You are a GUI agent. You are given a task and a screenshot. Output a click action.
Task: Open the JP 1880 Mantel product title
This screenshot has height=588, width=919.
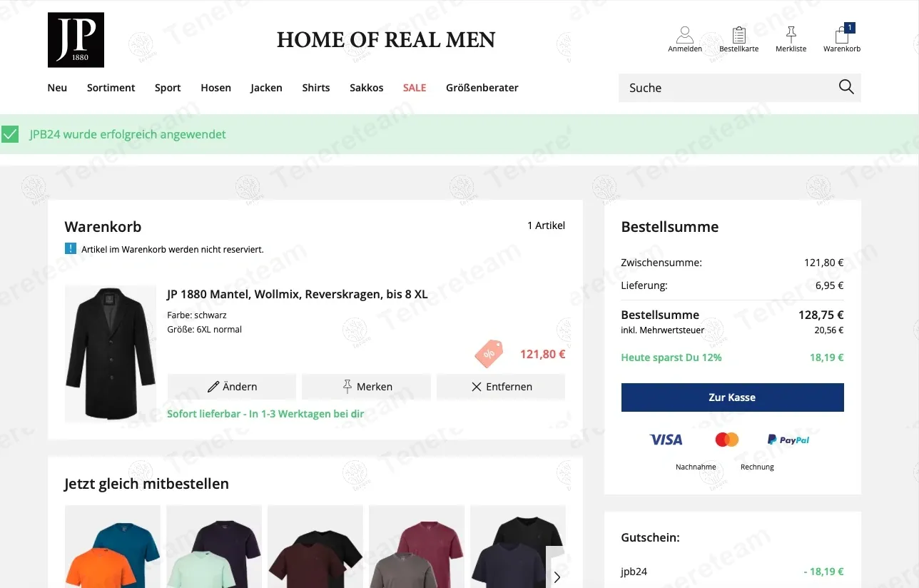pyautogui.click(x=298, y=294)
